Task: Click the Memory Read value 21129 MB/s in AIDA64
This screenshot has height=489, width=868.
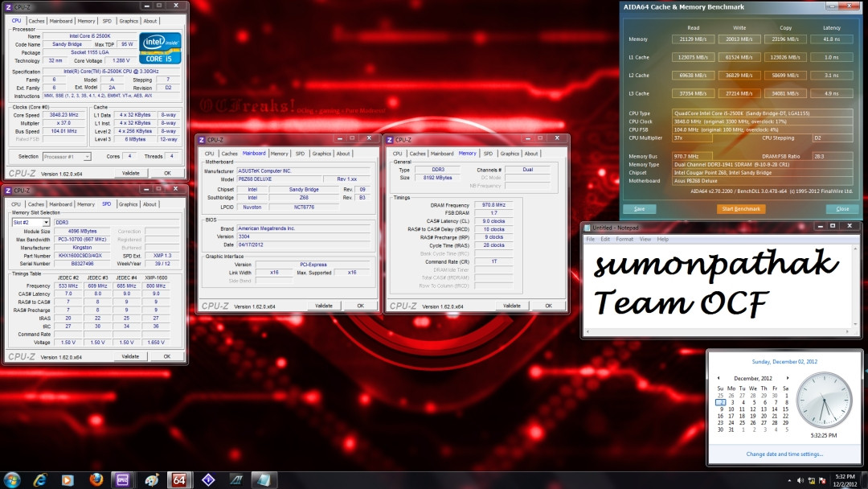Action: [693, 39]
